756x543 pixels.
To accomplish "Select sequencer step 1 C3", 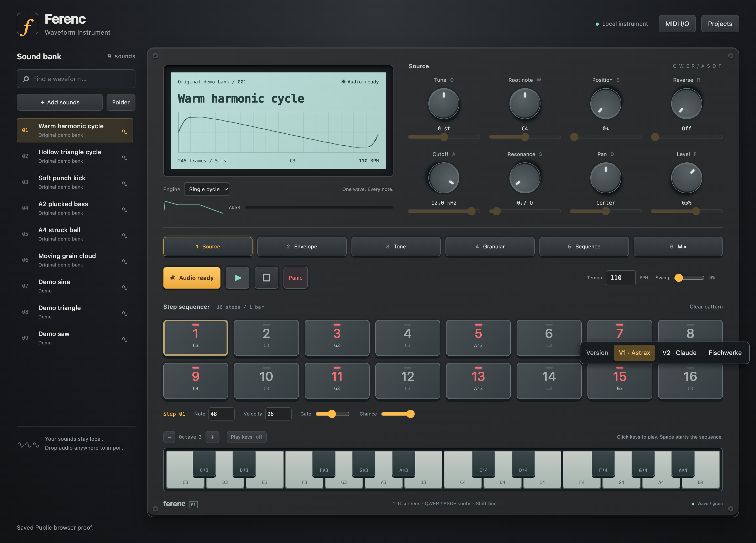I will point(196,338).
